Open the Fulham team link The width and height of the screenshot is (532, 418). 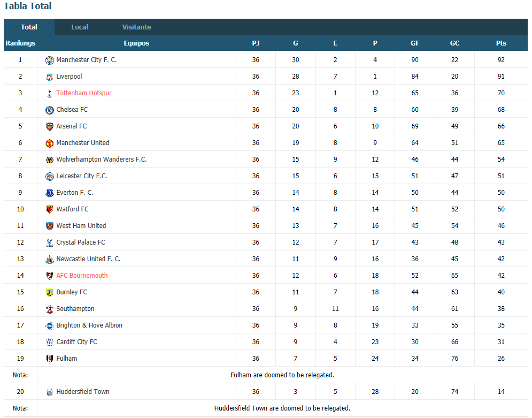point(67,359)
